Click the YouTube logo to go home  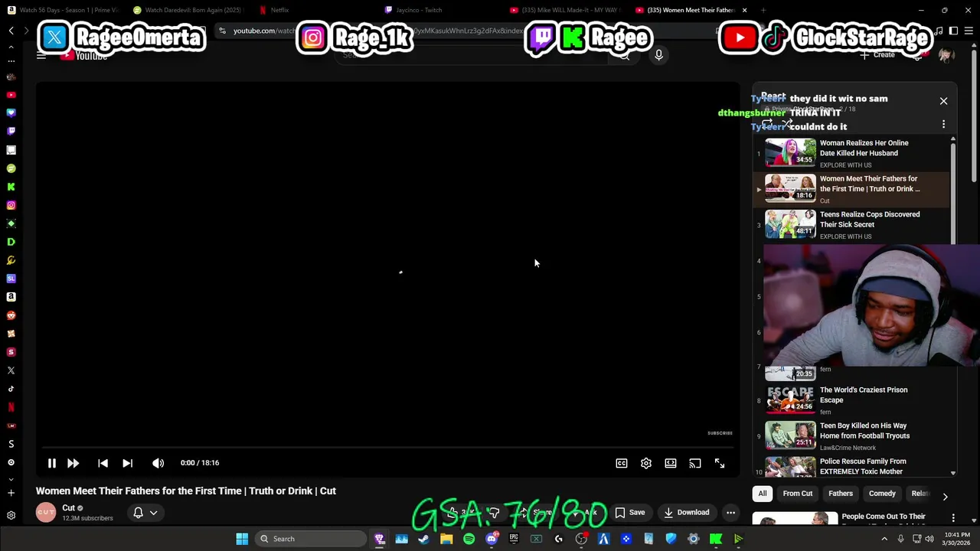(x=84, y=56)
